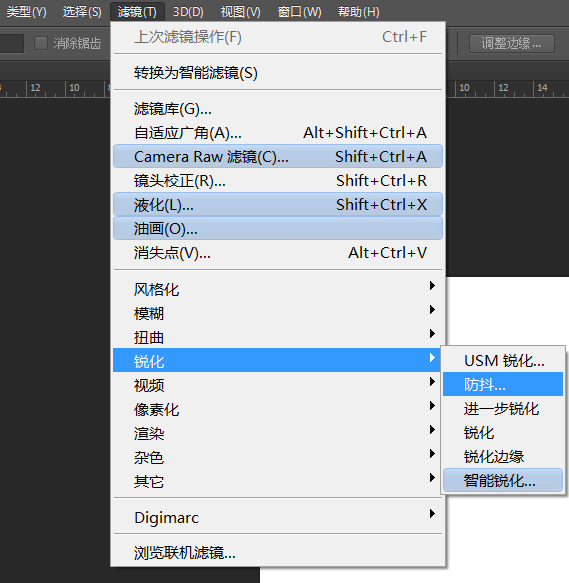Open the 窗口(W) menu
Screen dimensions: 569x583
coord(299,12)
